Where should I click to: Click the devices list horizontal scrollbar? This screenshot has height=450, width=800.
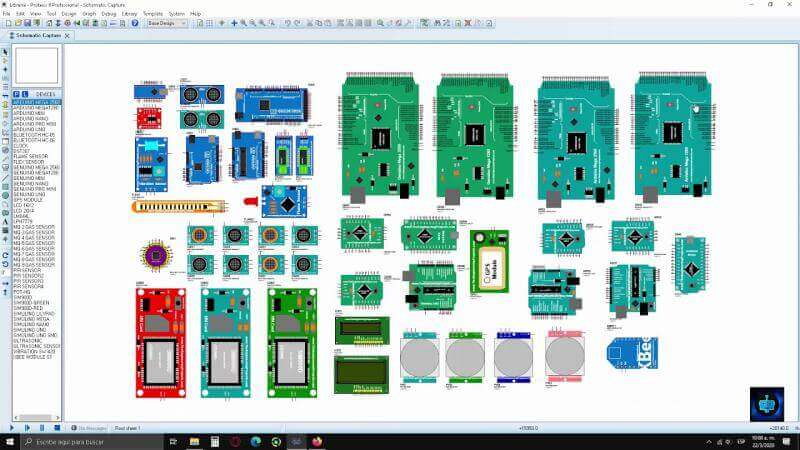(36, 417)
